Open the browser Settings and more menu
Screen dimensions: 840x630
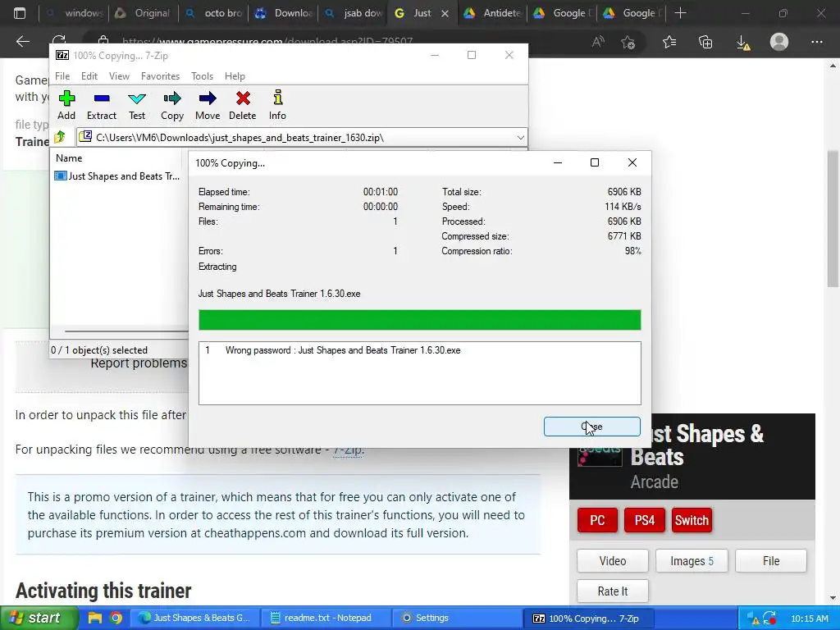[816, 42]
